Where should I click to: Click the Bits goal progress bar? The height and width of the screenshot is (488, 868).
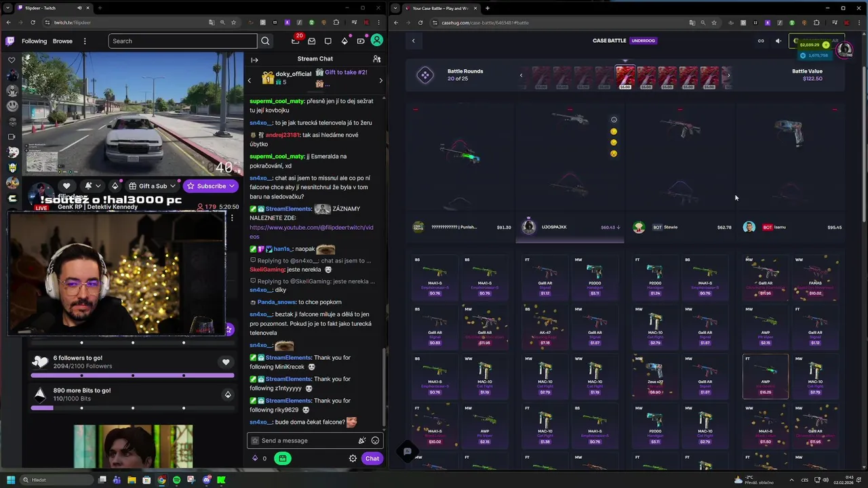[x=133, y=407]
